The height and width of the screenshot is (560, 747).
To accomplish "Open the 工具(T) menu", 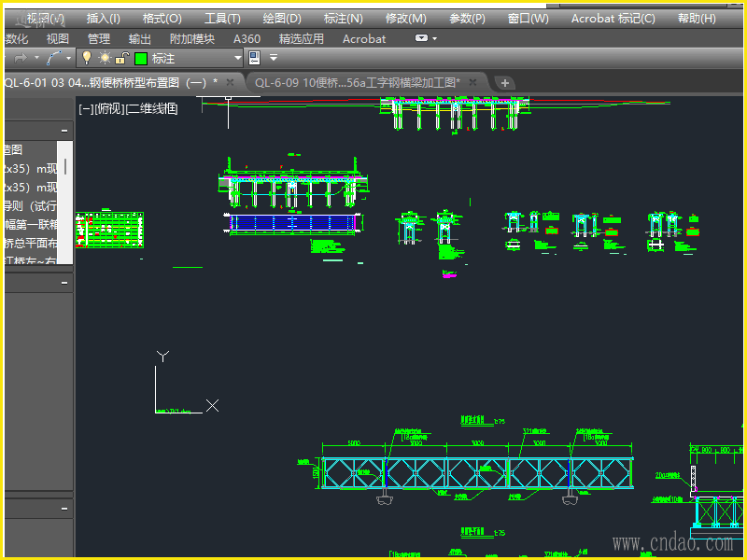I will coord(222,19).
